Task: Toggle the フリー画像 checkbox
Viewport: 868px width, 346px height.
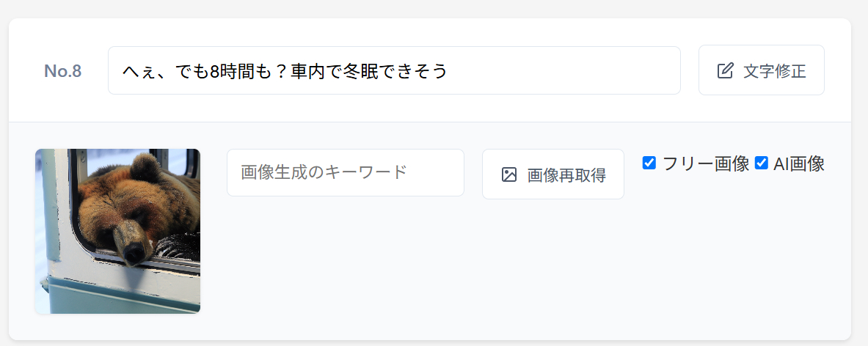Action: [x=649, y=163]
